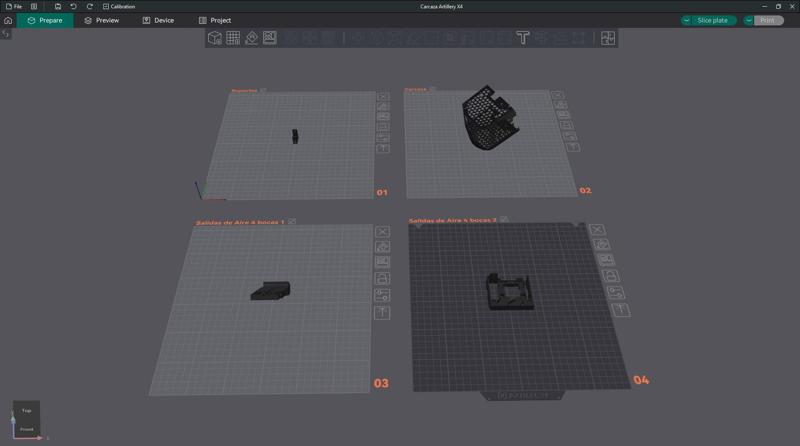Edit the name of plate 03
The height and width of the screenshot is (446, 800).
point(292,221)
